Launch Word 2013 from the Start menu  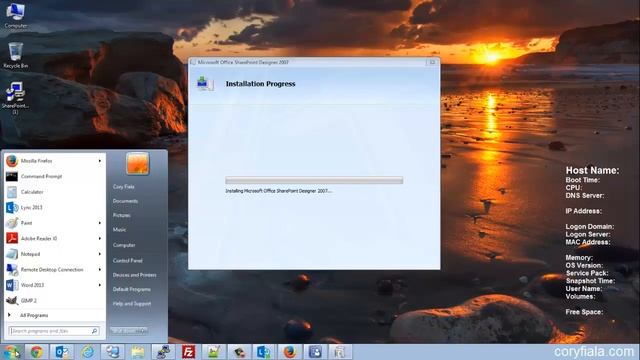coord(54,285)
